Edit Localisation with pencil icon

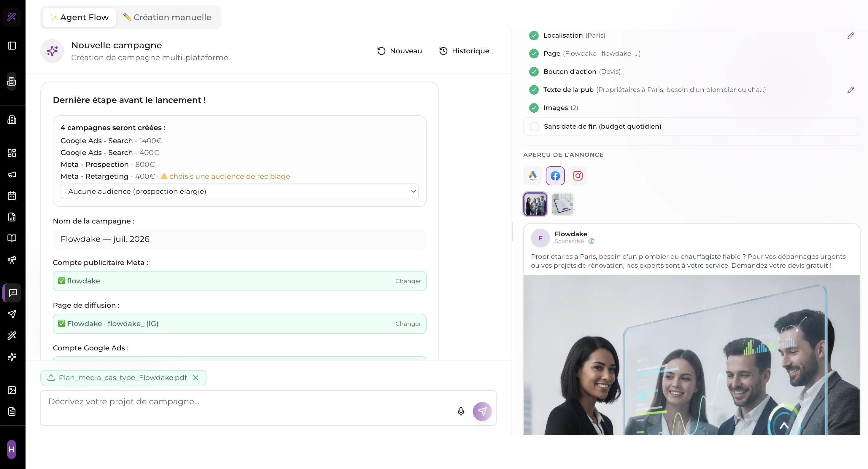click(851, 35)
